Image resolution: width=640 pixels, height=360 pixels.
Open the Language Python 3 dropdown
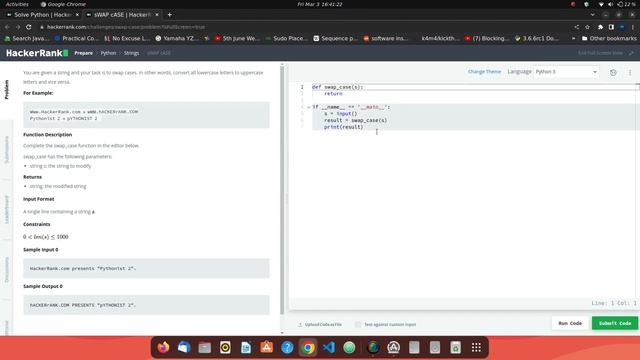pos(566,72)
